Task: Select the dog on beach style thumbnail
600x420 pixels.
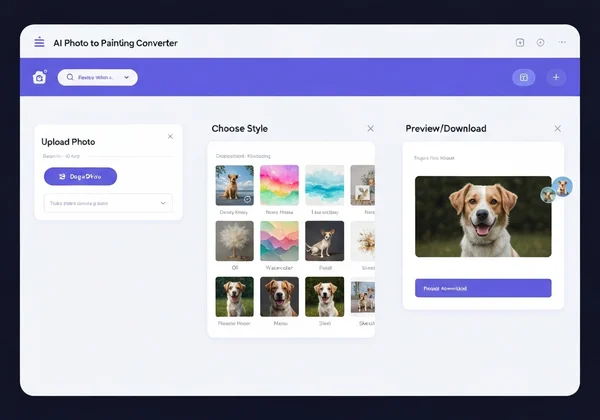Action: [235, 185]
